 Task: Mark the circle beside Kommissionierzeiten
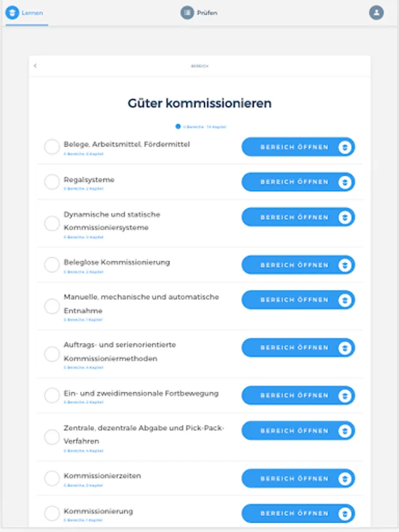tap(52, 479)
